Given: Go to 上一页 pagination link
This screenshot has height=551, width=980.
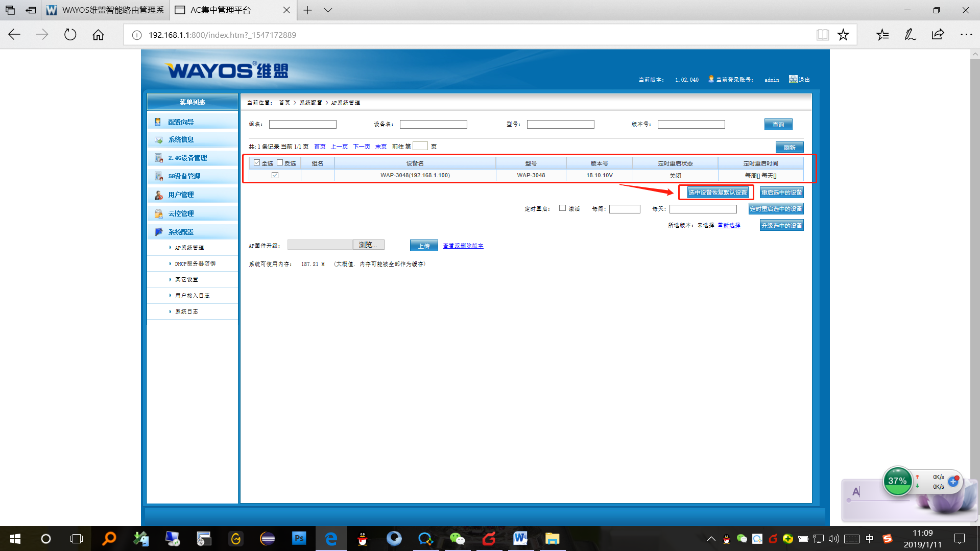Looking at the screenshot, I should 339,147.
